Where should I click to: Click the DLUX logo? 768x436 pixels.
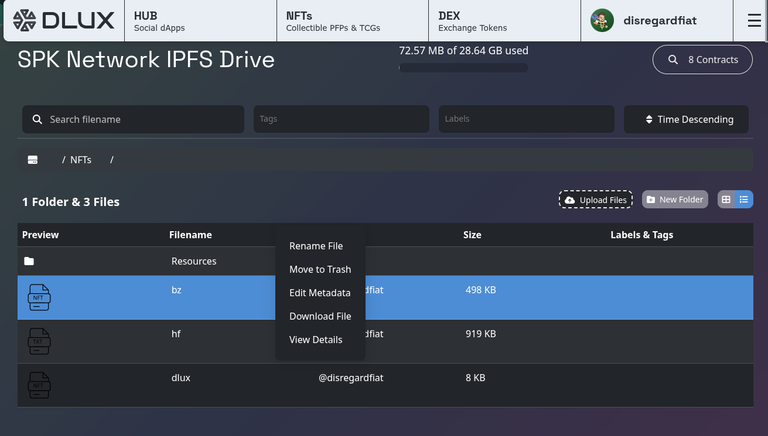[64, 21]
